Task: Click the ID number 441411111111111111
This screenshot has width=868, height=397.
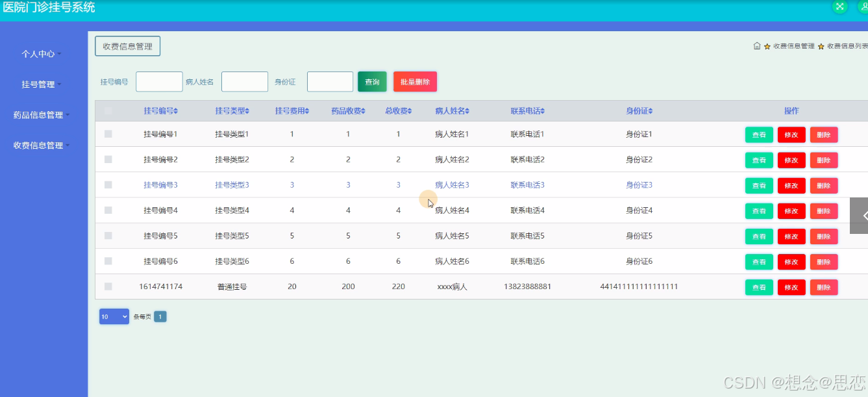Action: (x=639, y=287)
